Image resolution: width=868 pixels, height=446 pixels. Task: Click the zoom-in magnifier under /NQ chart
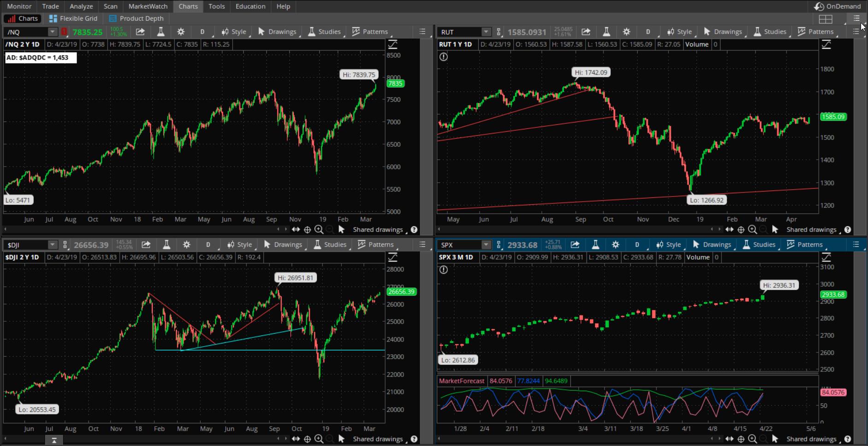[319, 229]
